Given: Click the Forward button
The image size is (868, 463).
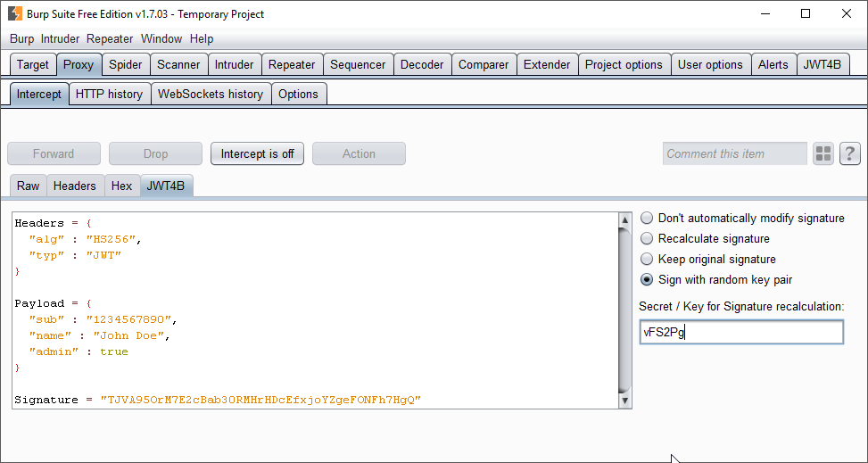Looking at the screenshot, I should tap(54, 153).
